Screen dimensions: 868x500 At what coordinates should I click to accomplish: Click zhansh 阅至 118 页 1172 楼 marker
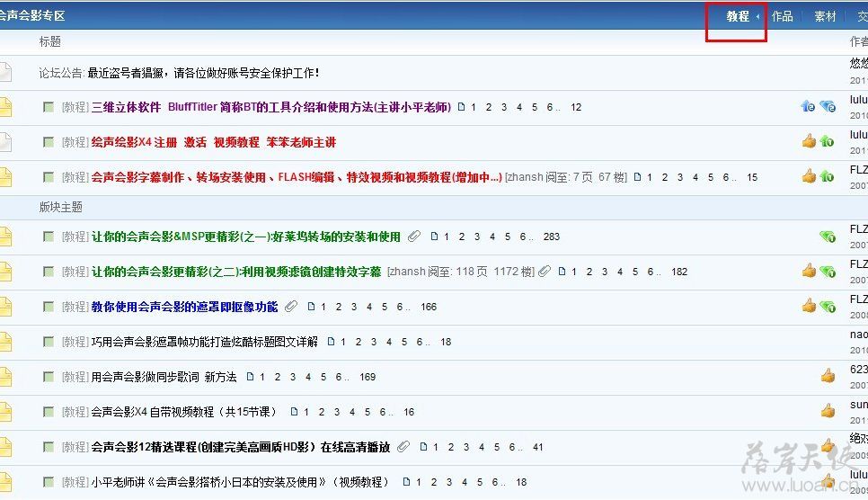click(461, 272)
